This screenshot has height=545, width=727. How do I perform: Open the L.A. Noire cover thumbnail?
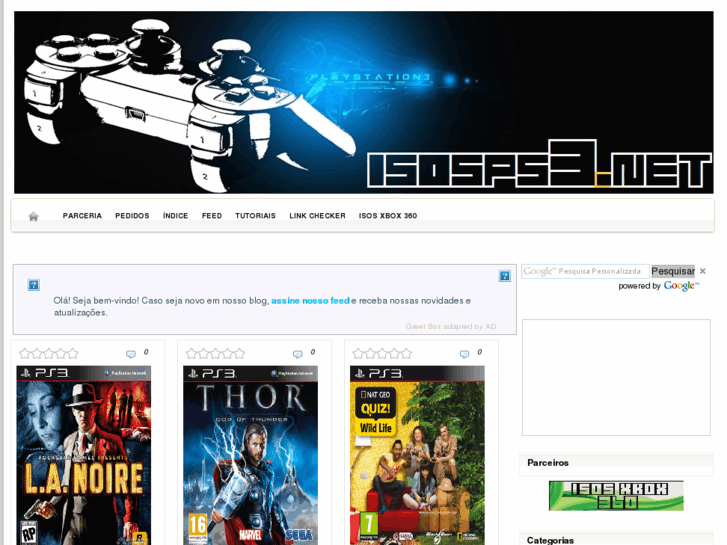[83, 455]
